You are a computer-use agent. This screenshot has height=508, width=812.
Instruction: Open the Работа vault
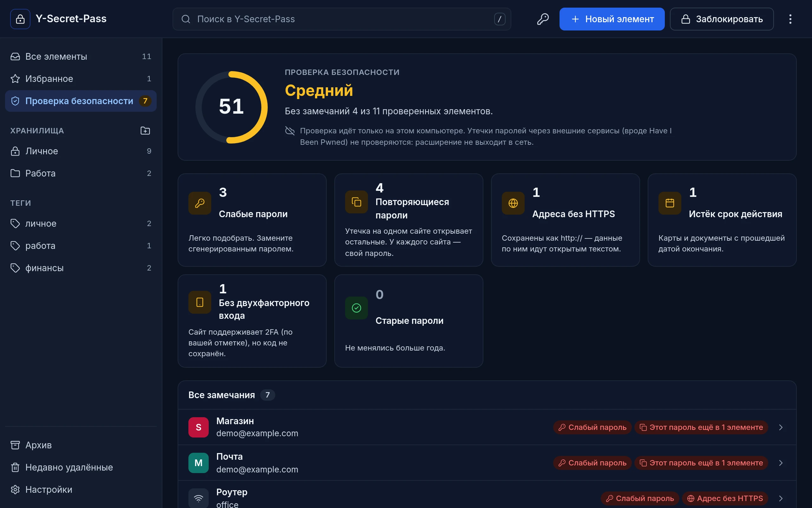[81, 173]
